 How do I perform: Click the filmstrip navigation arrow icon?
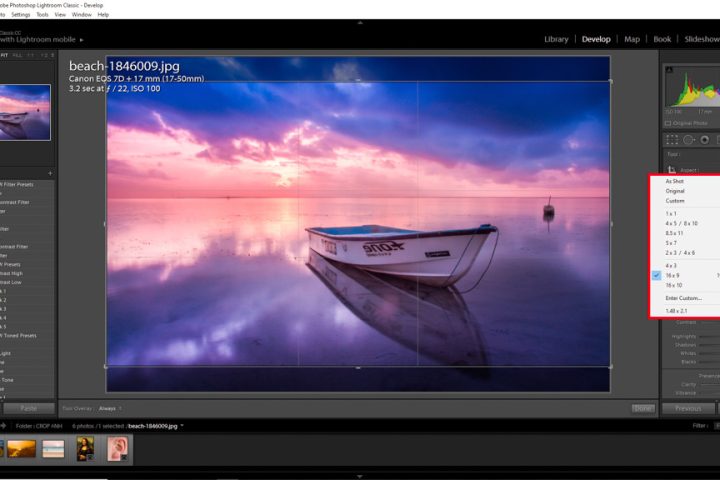(x=3, y=426)
